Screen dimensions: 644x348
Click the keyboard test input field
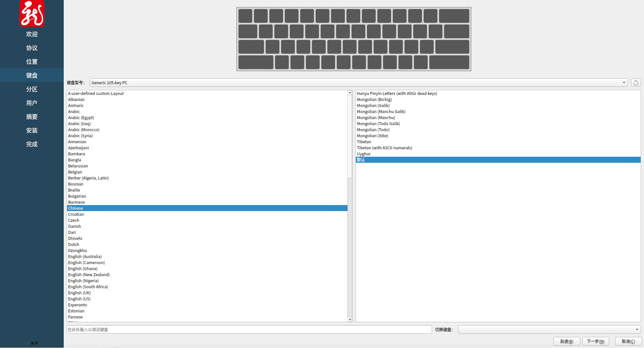[249, 330]
